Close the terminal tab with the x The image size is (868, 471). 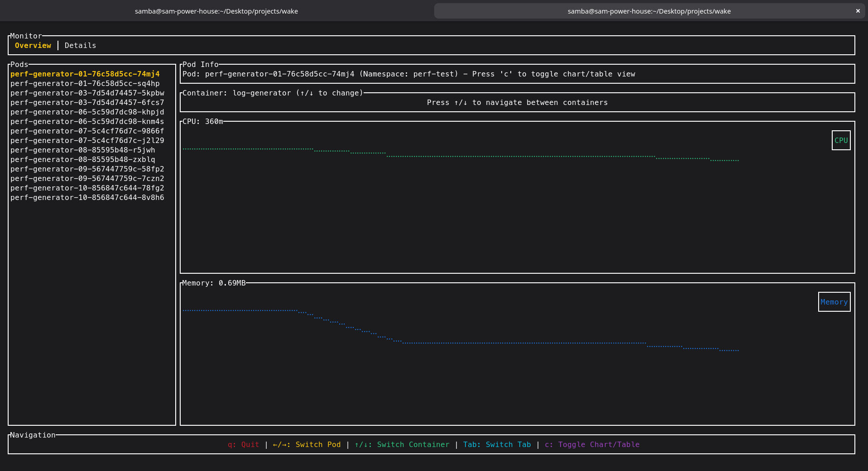point(858,11)
